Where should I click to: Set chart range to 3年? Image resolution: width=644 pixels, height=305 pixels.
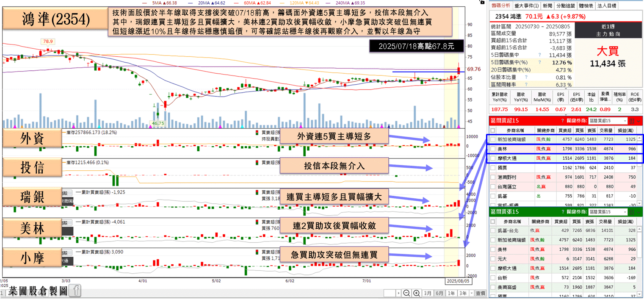(x=463, y=293)
